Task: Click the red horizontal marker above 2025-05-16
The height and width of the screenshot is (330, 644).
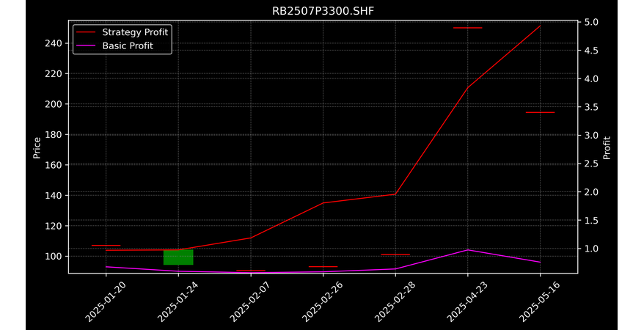Action: coord(540,112)
